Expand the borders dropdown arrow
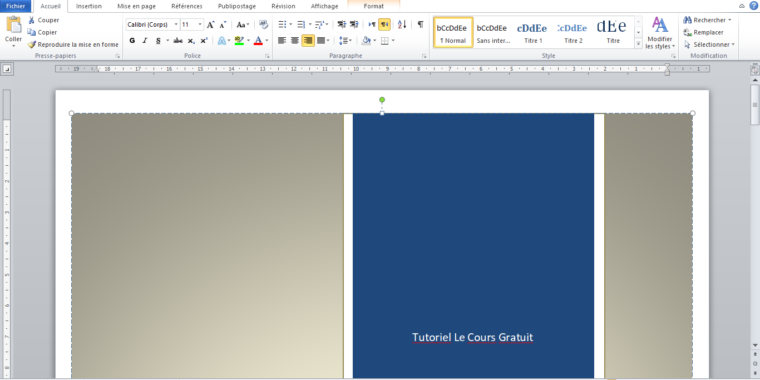Screen dimensions: 760x380 tap(393, 41)
